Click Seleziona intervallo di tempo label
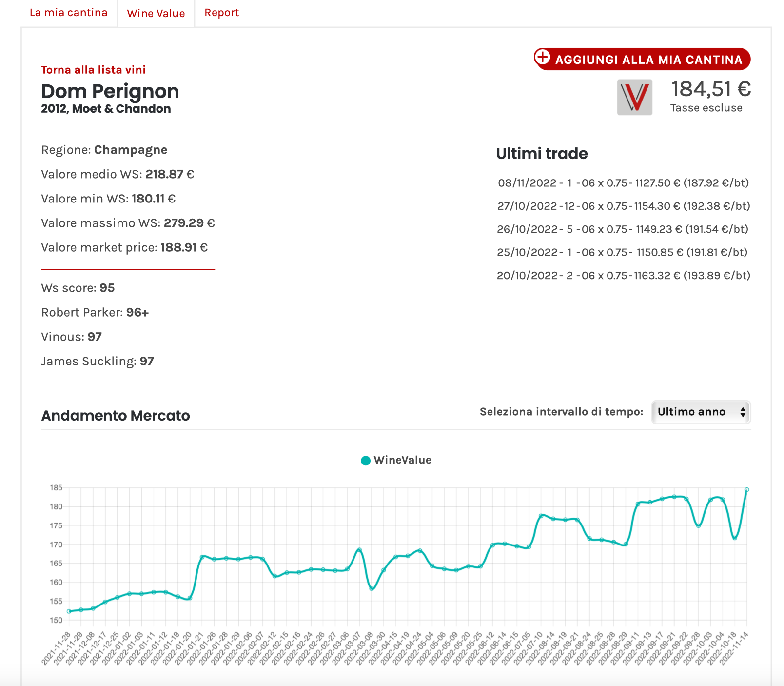Viewport: 784px width, 686px height. pyautogui.click(x=562, y=412)
